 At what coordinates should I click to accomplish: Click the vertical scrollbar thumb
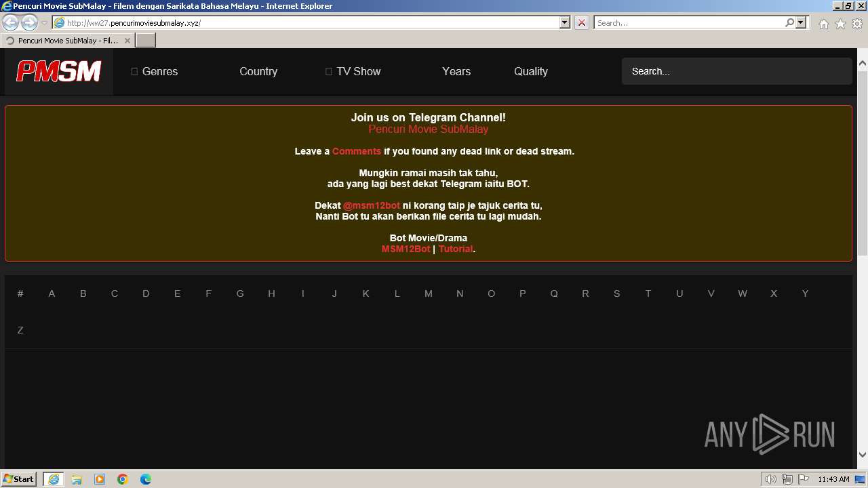[x=863, y=163]
